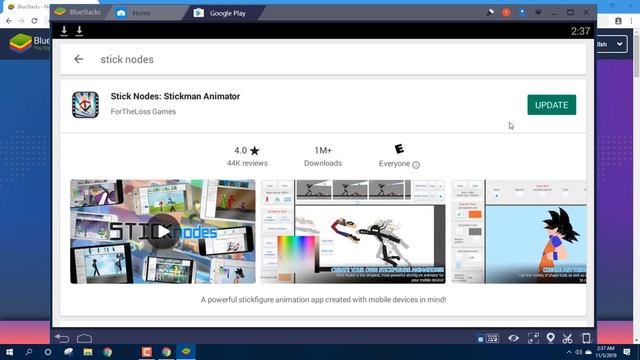
Task: Open the Windows action center notifications
Action: point(627,352)
